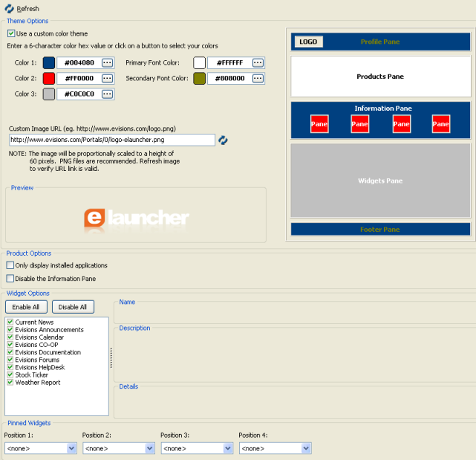The width and height of the screenshot is (476, 460).
Task: Toggle Stock Ticker widget checkbox
Action: 10,375
